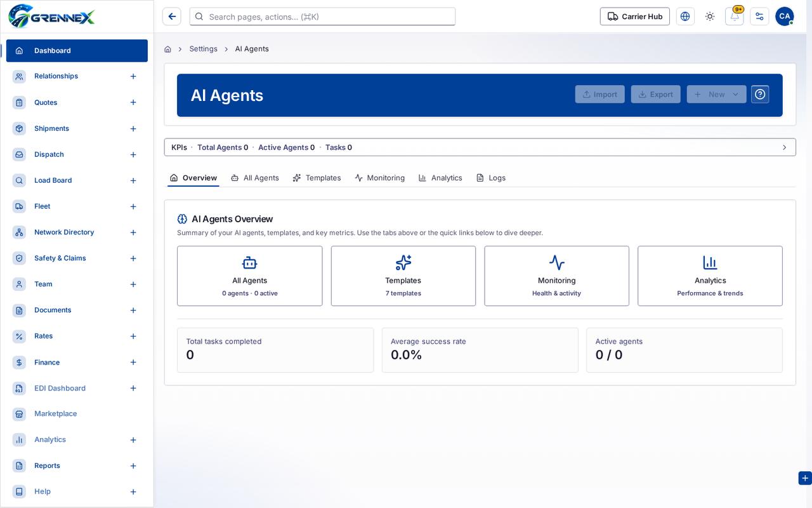Open the display settings sliders icon
This screenshot has height=508, width=812.
click(x=759, y=17)
